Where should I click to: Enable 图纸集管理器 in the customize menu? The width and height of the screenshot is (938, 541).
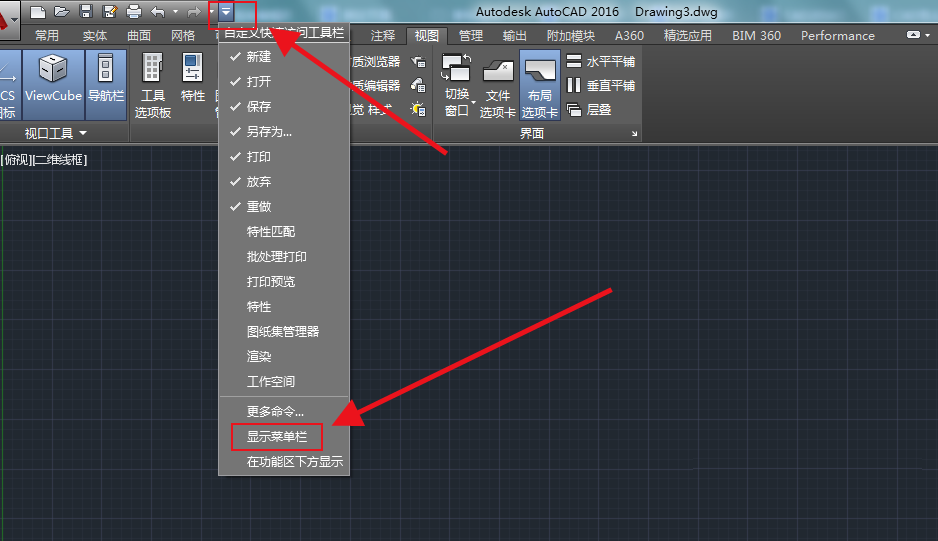[x=284, y=332]
